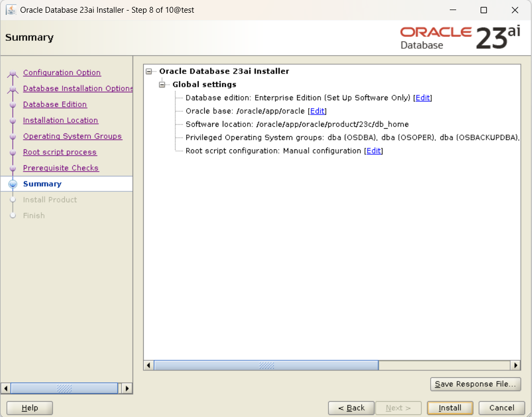Select the 'Oracle base: /oracle/app/oracle' text

[245, 111]
